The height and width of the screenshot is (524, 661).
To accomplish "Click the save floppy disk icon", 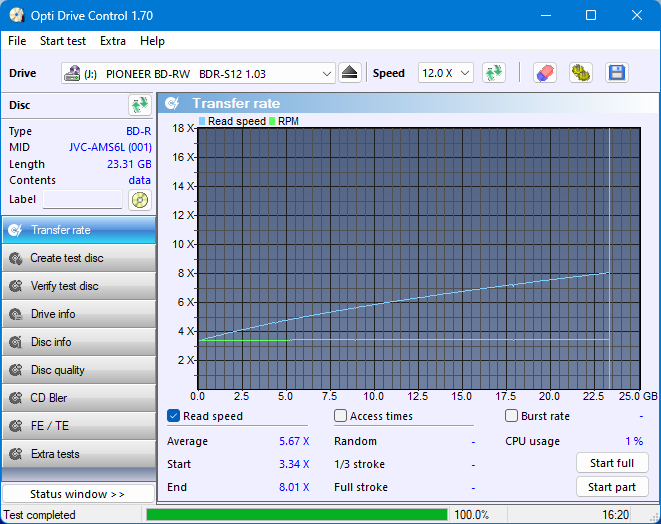I will [x=616, y=73].
